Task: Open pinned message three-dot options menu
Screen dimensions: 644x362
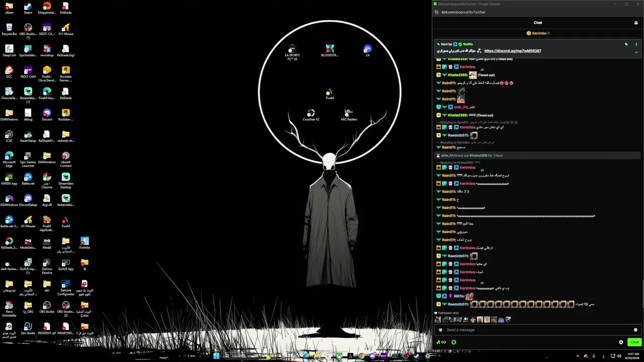Action: click(x=636, y=44)
